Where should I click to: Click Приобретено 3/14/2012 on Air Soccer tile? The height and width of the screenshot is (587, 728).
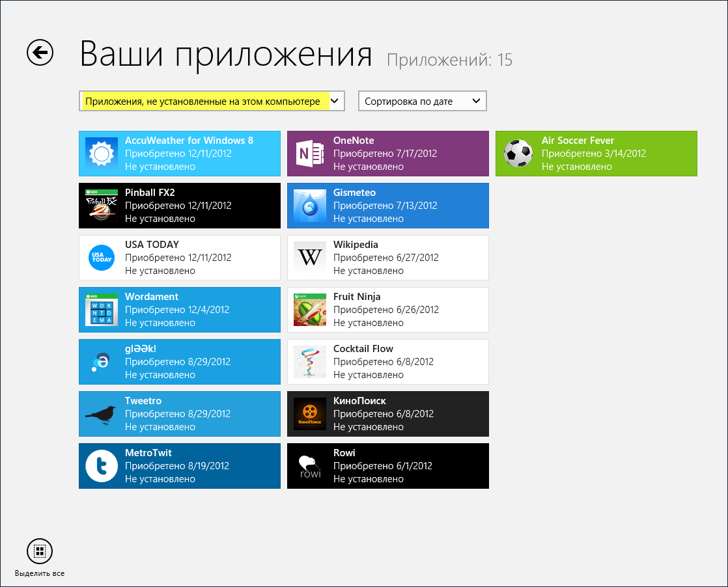(x=594, y=154)
